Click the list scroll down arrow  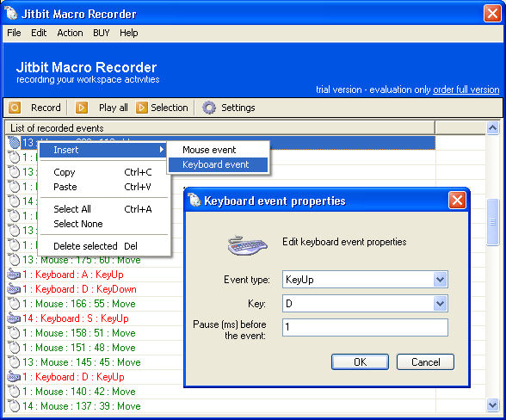492,405
